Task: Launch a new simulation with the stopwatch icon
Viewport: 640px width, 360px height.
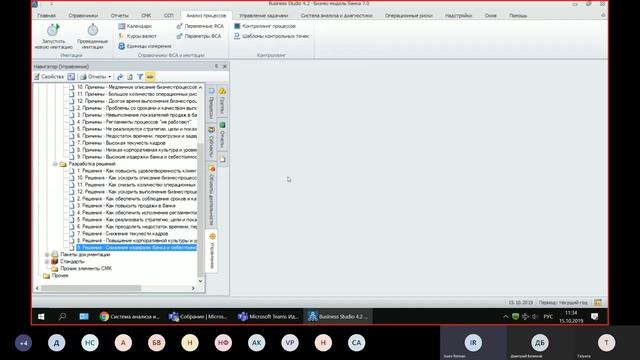Action: pos(53,36)
